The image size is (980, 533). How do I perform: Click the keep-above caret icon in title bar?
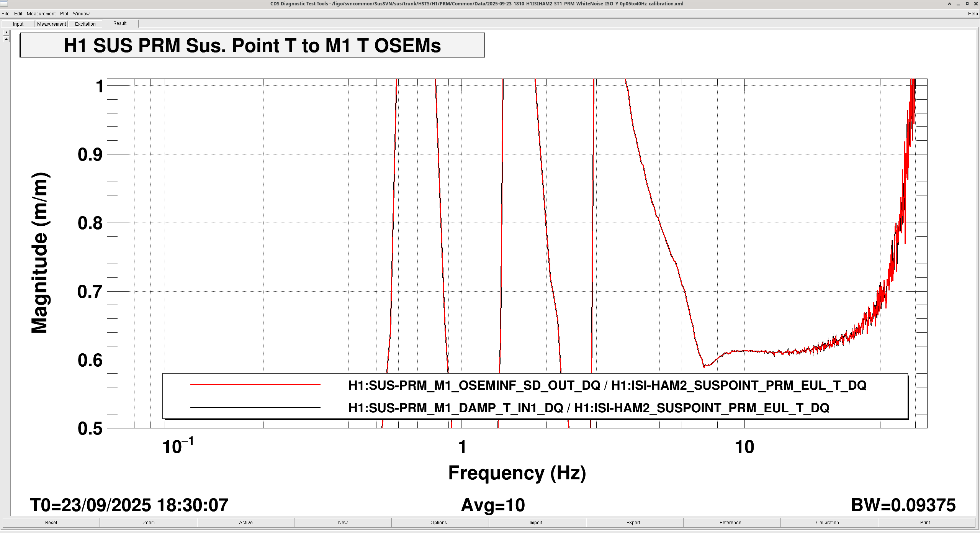[x=949, y=4]
